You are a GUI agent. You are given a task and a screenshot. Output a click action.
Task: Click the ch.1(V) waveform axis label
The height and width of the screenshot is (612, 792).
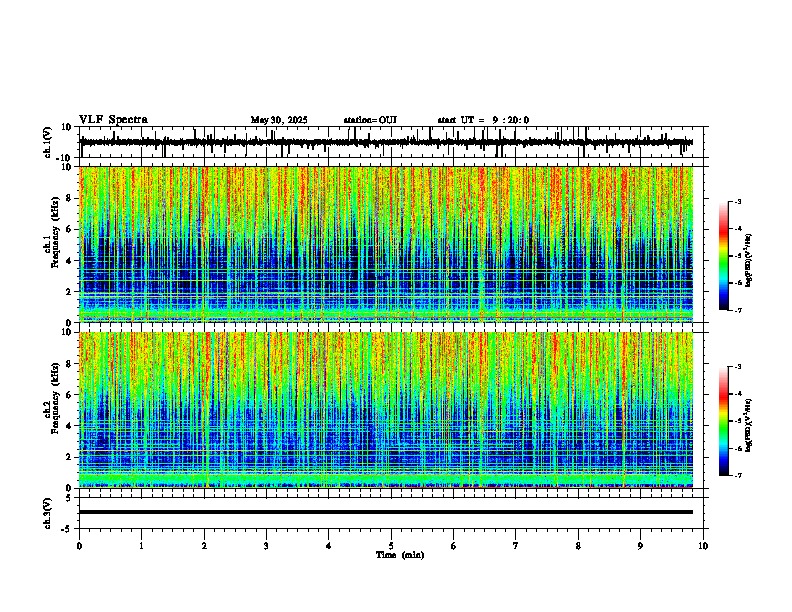[48, 142]
